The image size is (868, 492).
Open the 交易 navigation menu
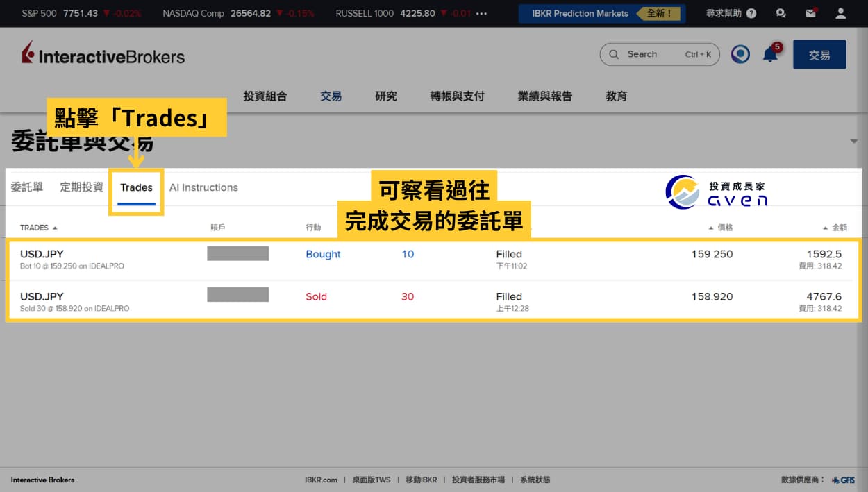coord(331,96)
